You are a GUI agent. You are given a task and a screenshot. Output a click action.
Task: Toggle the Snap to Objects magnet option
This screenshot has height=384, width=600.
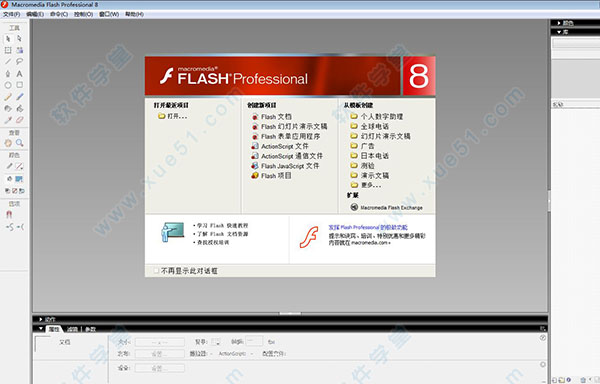click(9, 215)
